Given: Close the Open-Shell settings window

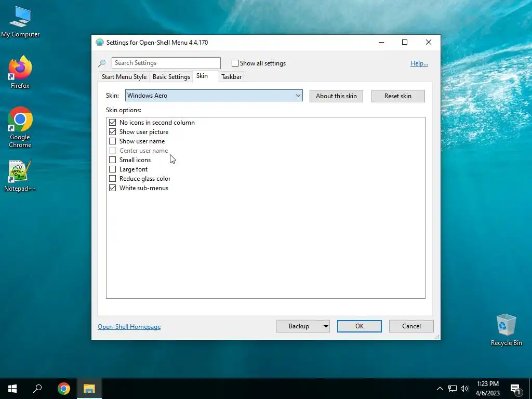Looking at the screenshot, I should [x=429, y=43].
